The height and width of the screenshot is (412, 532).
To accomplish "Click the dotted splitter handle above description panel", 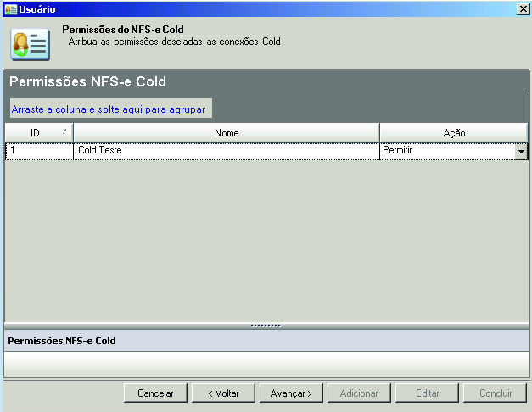I will (266, 326).
